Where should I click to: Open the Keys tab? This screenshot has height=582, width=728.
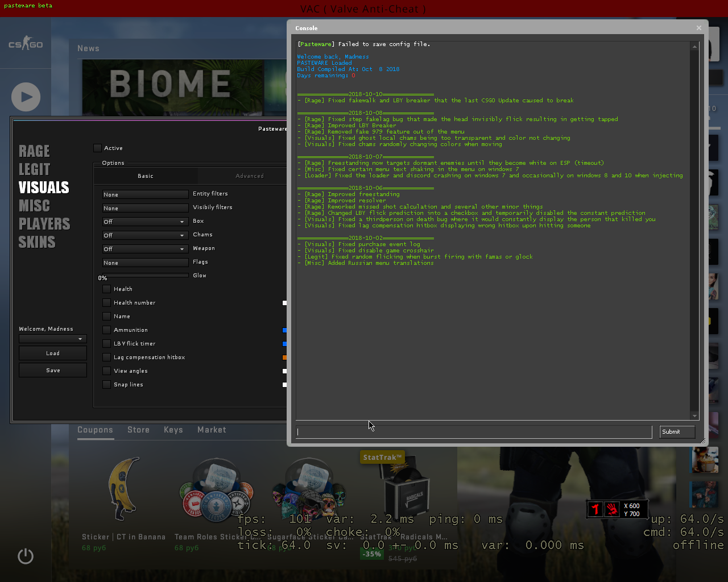[173, 430]
